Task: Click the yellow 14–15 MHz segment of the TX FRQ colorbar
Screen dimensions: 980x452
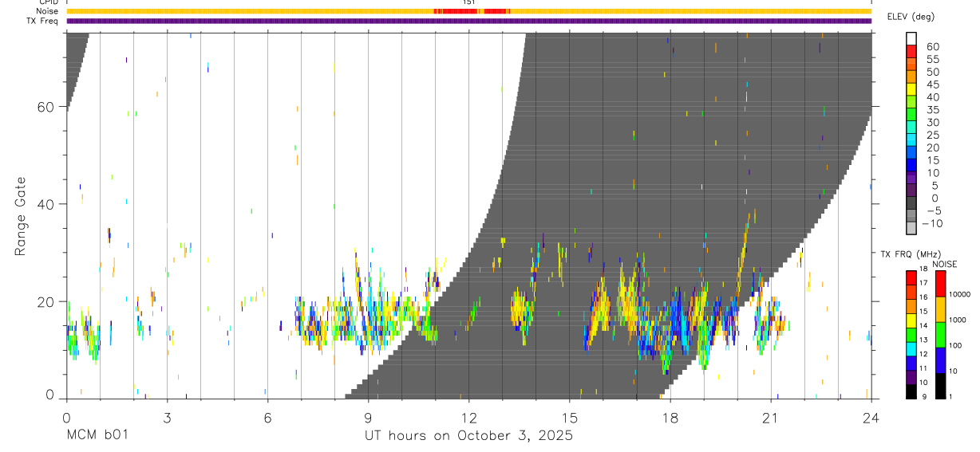Action: click(x=911, y=320)
